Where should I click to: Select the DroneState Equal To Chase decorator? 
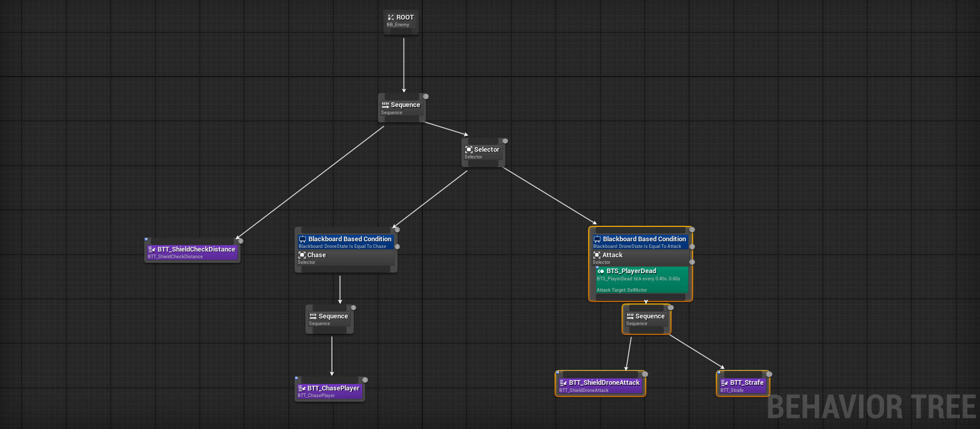point(346,242)
